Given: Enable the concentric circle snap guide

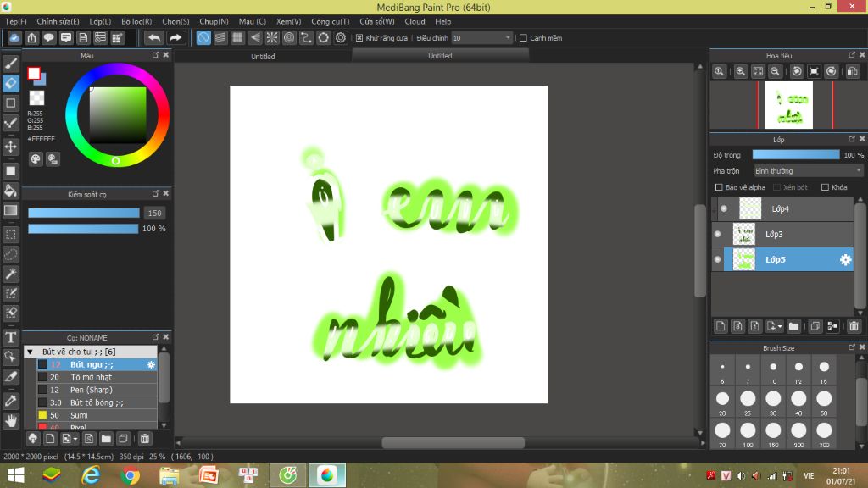Looking at the screenshot, I should 289,37.
